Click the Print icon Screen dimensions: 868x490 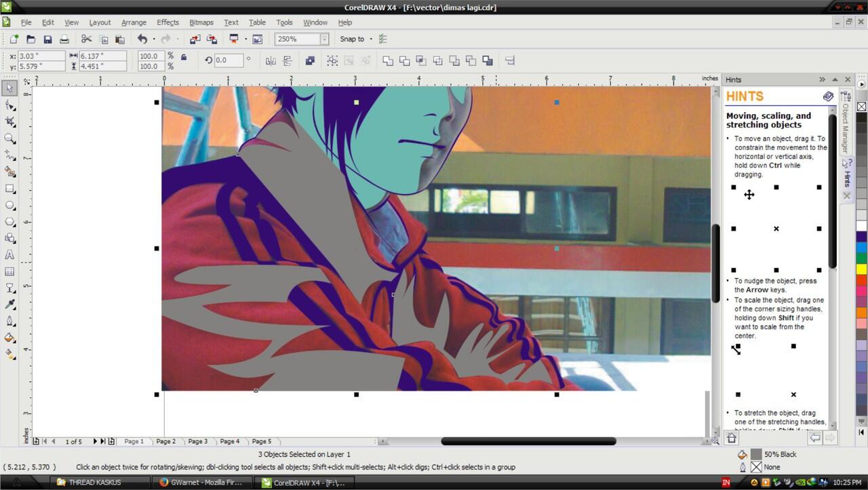64,39
